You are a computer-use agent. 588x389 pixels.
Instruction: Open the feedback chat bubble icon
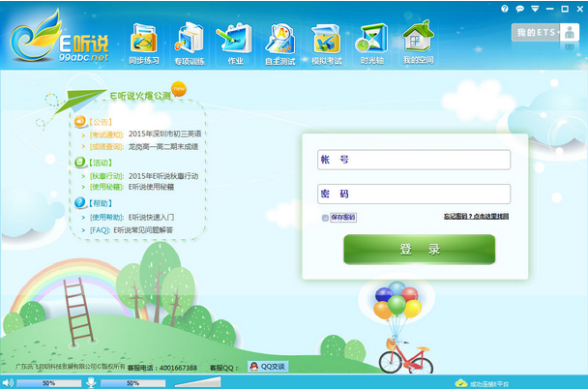[x=519, y=8]
